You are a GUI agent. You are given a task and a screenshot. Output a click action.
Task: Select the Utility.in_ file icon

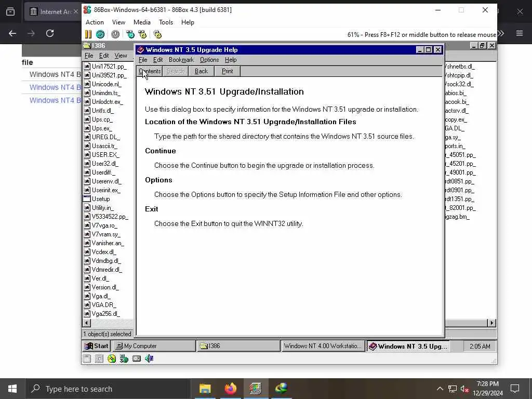coord(87,208)
